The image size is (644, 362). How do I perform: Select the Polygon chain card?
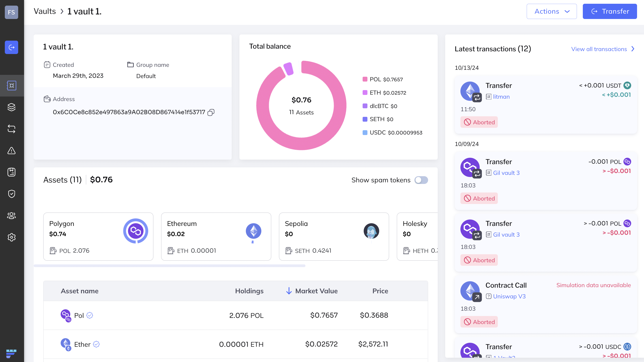tap(98, 237)
